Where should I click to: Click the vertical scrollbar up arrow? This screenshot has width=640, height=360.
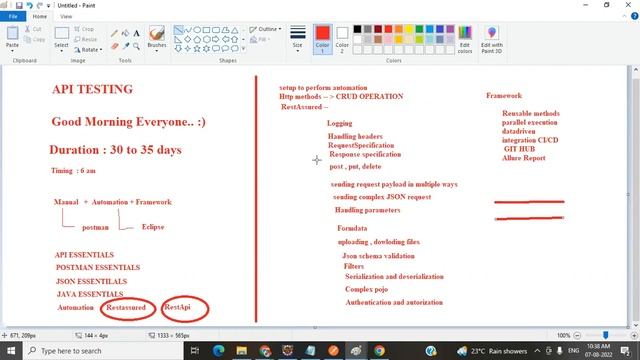coord(636,70)
